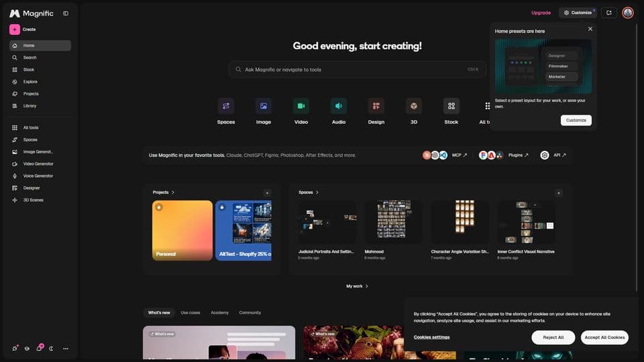Open Stock in the sidebar
This screenshot has width=644, height=362.
coord(40,70)
